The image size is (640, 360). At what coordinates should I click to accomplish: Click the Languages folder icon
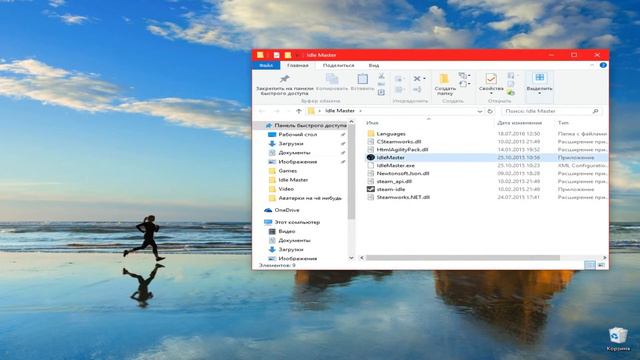pyautogui.click(x=371, y=133)
